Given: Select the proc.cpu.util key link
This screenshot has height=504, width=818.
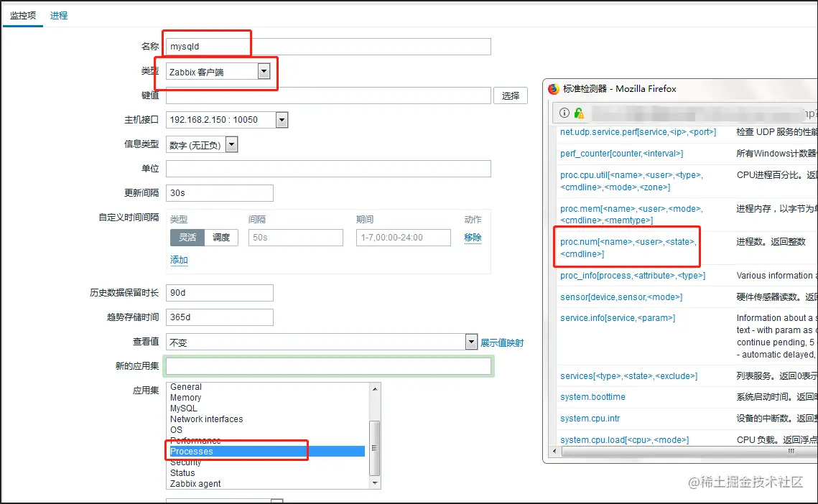Looking at the screenshot, I should tap(631, 181).
